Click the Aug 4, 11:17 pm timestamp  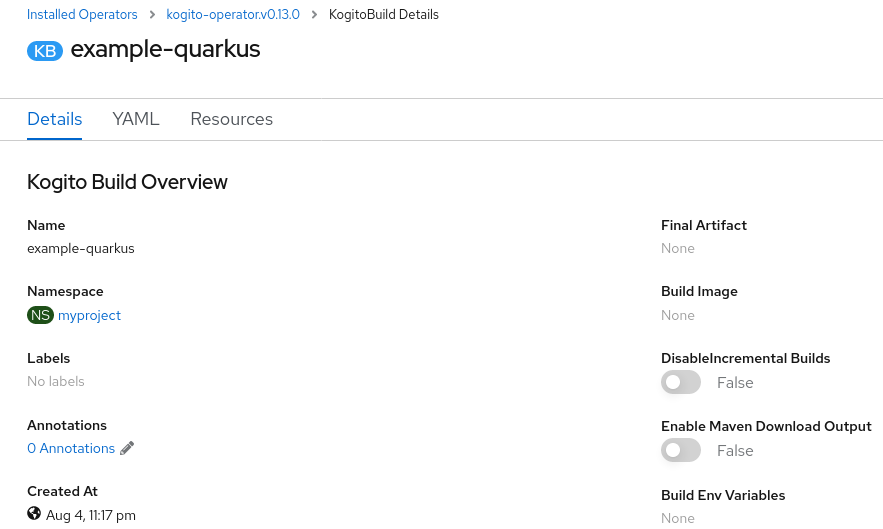pos(91,515)
